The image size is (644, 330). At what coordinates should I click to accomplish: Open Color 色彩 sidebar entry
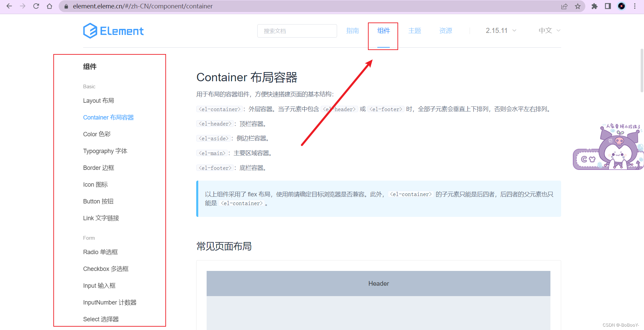pyautogui.click(x=97, y=134)
